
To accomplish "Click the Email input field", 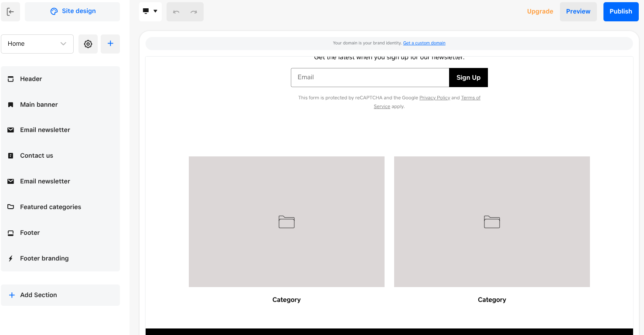I will pyautogui.click(x=370, y=78).
